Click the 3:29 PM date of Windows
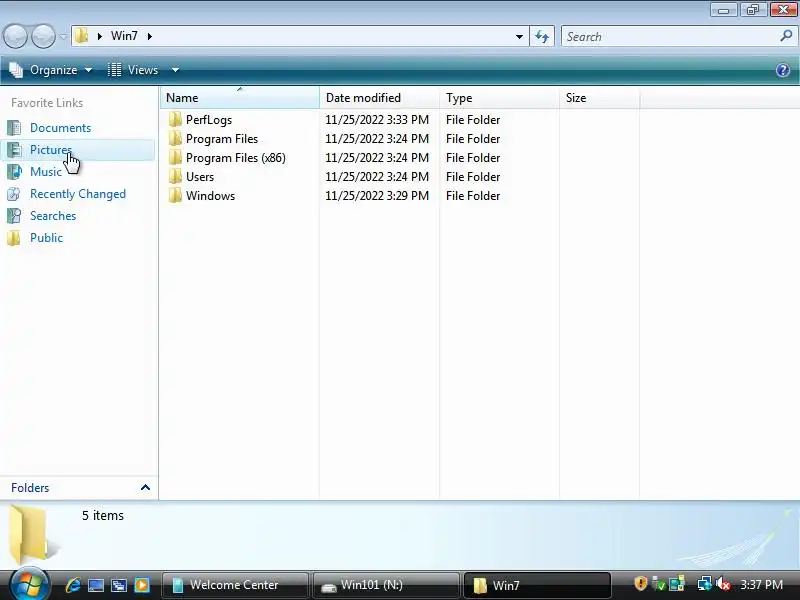Image resolution: width=800 pixels, height=600 pixels. 377,196
